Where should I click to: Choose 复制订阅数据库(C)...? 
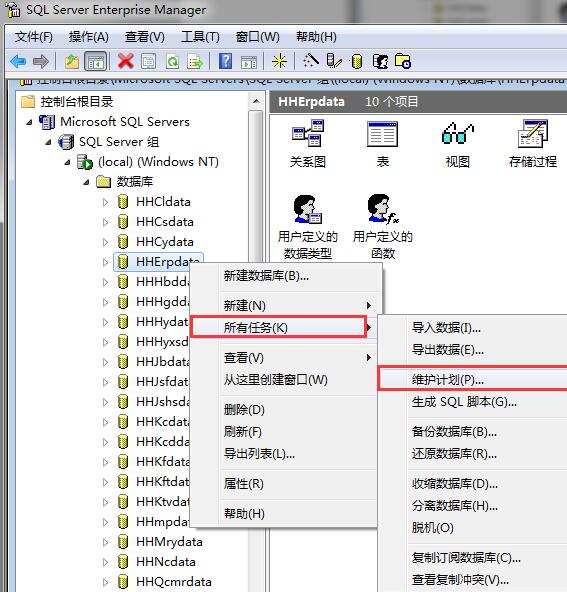(x=473, y=557)
